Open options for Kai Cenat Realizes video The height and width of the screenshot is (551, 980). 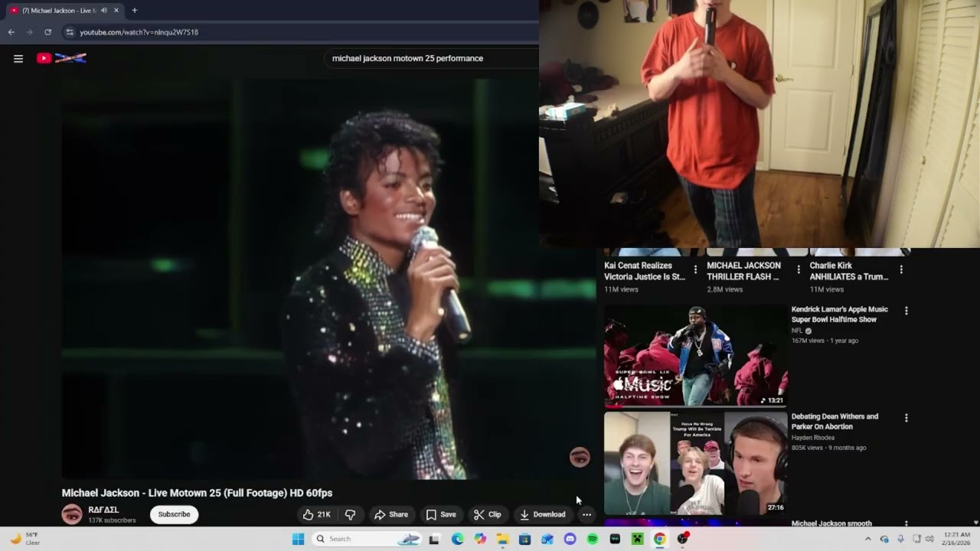click(x=695, y=269)
